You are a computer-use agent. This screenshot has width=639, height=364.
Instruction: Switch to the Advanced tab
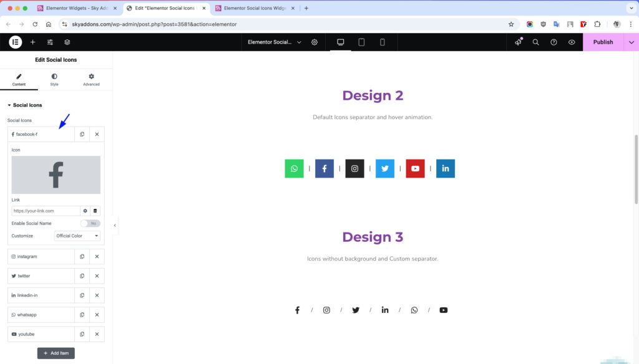pos(91,80)
